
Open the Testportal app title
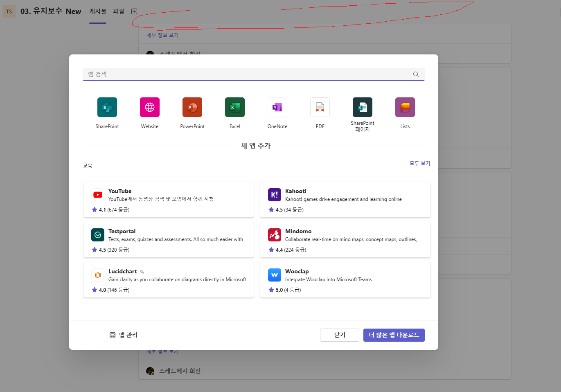(x=122, y=231)
